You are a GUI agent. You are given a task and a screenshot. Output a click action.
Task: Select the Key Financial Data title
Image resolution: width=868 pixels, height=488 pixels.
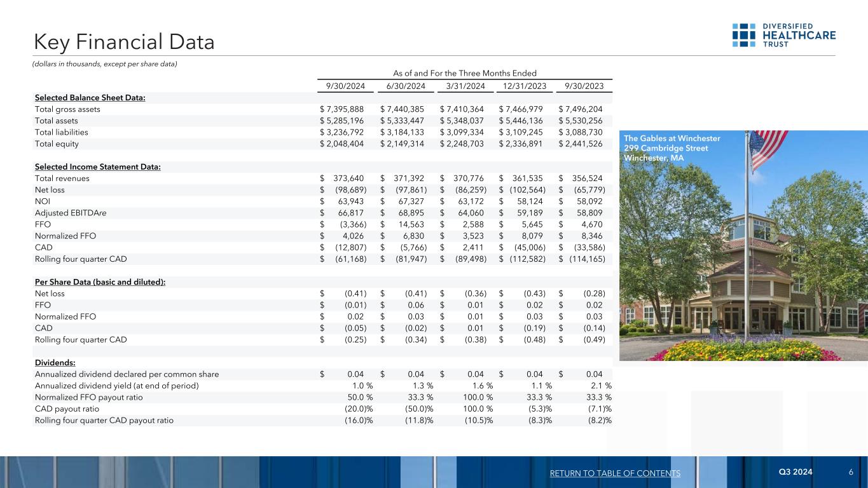pyautogui.click(x=125, y=42)
